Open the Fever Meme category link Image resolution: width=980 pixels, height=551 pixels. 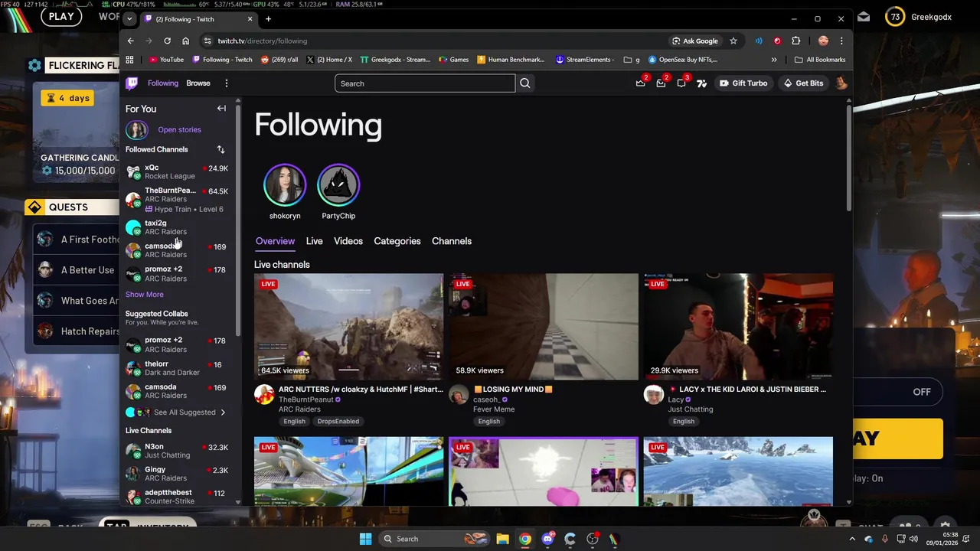coord(494,409)
